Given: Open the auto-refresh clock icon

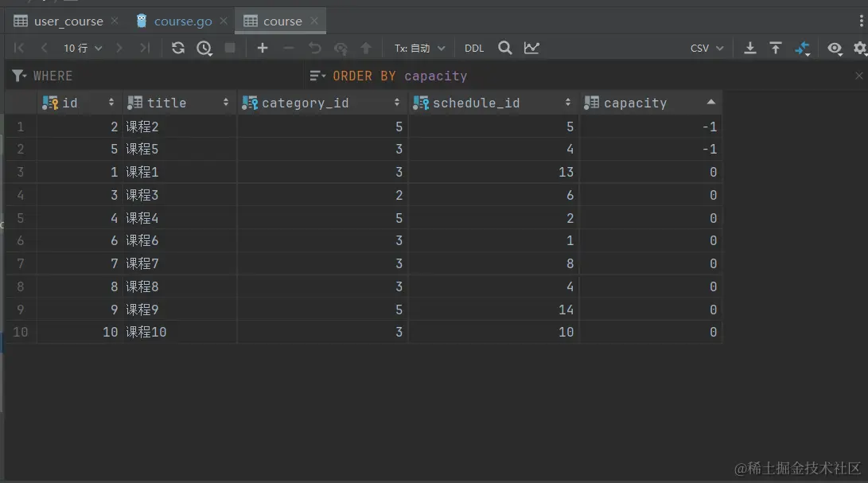Looking at the screenshot, I should point(204,49).
